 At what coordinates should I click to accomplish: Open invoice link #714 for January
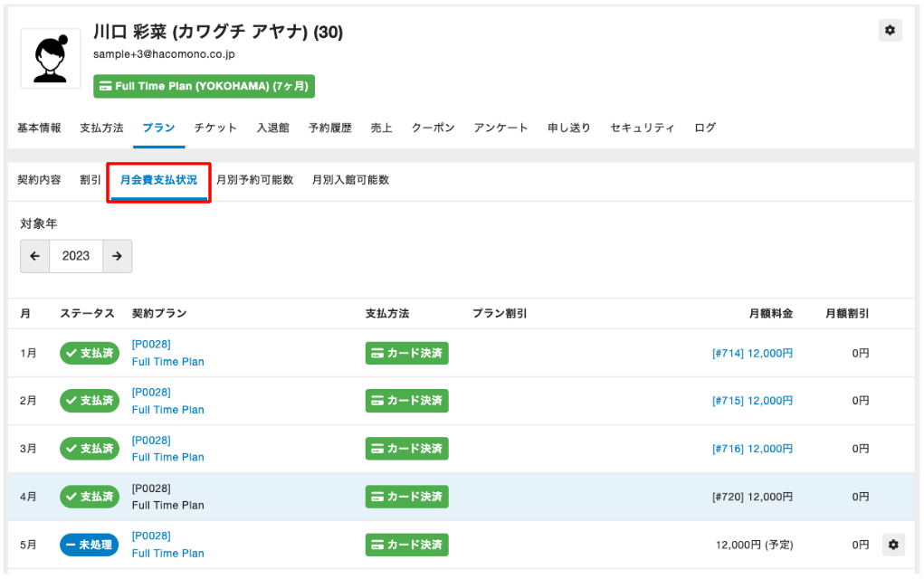[x=752, y=354]
